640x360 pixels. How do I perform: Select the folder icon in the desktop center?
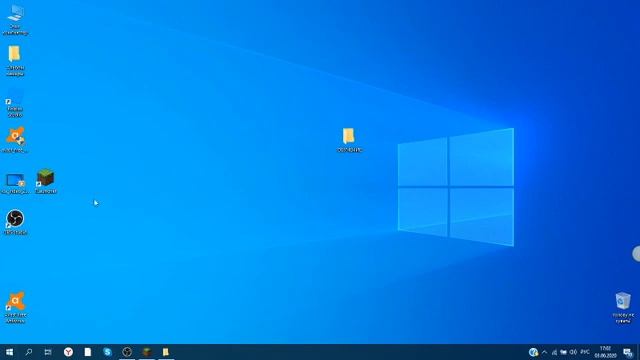coord(349,140)
